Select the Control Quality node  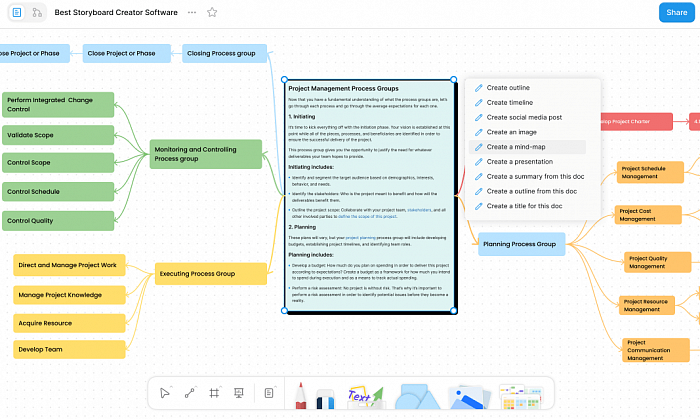click(58, 221)
